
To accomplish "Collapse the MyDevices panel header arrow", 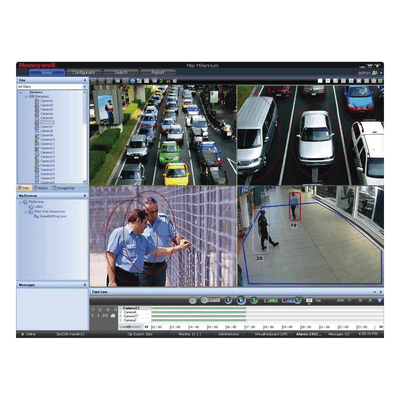I will click(85, 196).
